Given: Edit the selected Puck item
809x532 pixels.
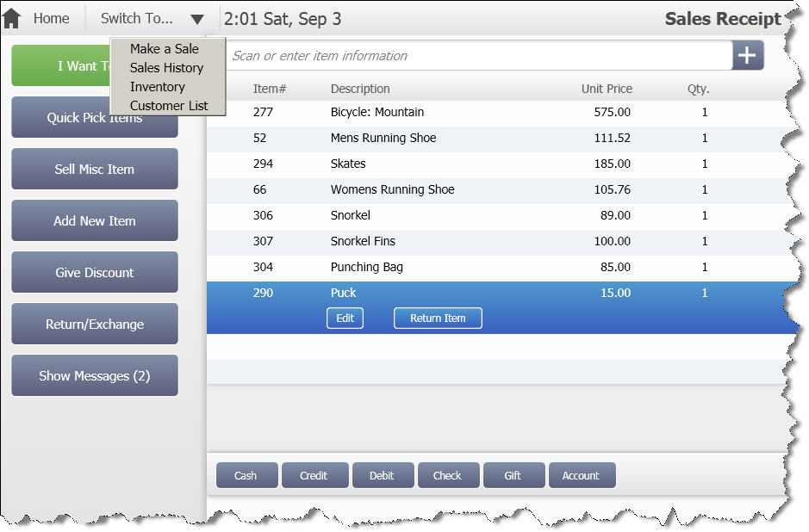Looking at the screenshot, I should coord(345,319).
